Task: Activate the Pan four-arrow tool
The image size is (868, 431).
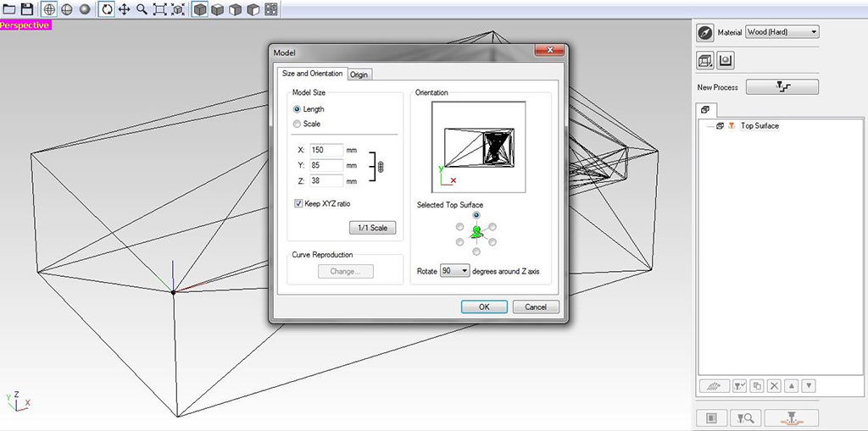Action: 125,9
